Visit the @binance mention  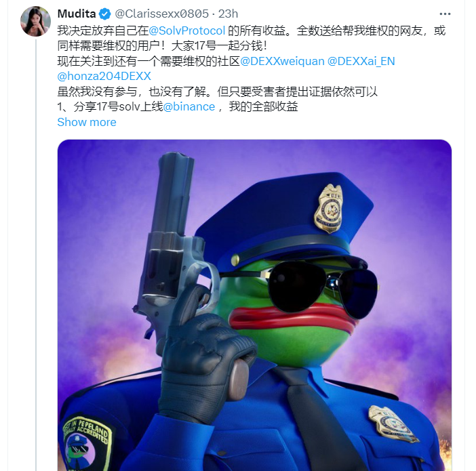(189, 106)
